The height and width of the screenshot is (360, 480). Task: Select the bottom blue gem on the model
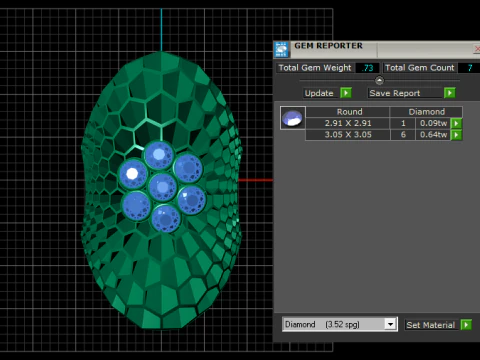coord(165,218)
